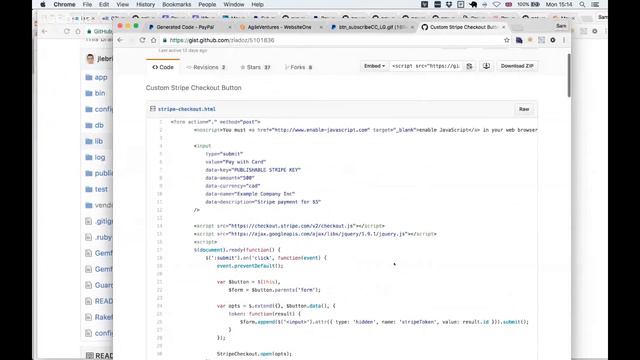Click the home icon beside the address bar
Image resolution: width=640 pixels, height=360 pixels.
[153, 40]
